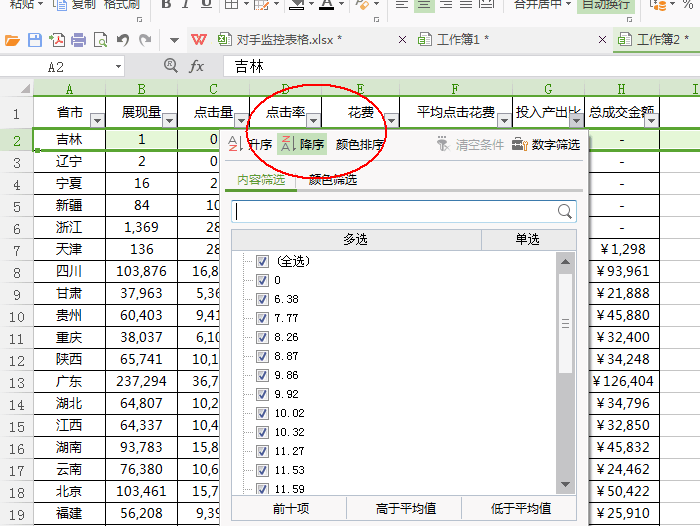Toggle Bold formatting
This screenshot has width=700, height=526.
(x=166, y=4)
